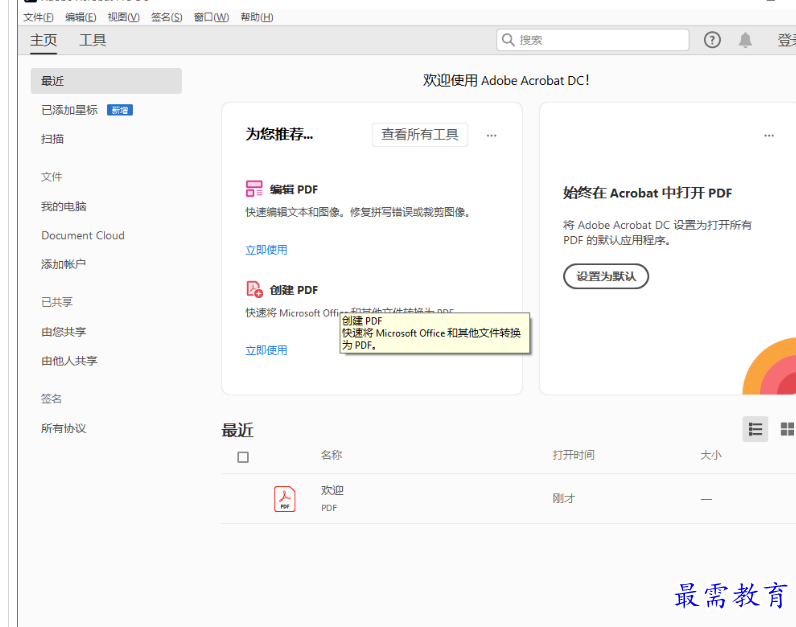Screen dimensions: 796x627
Task: Select 我的电脑 in the sidebar
Action: (63, 207)
